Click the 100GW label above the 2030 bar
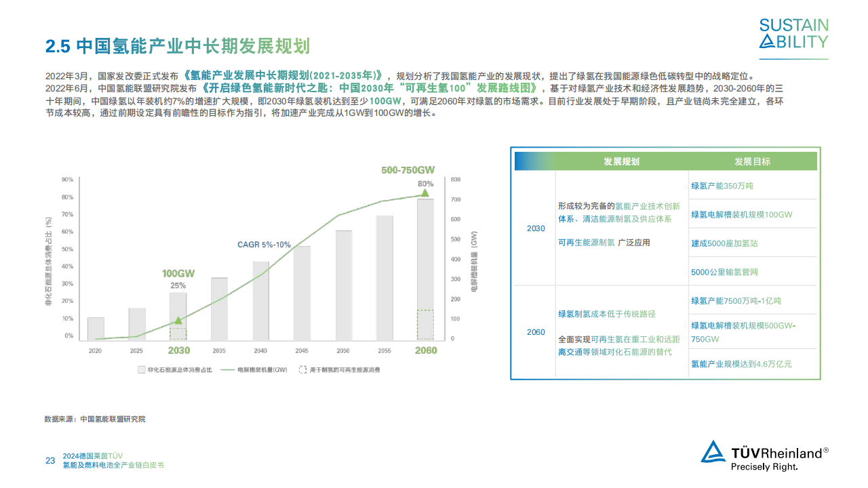Image resolution: width=868 pixels, height=488 pixels. pos(178,274)
